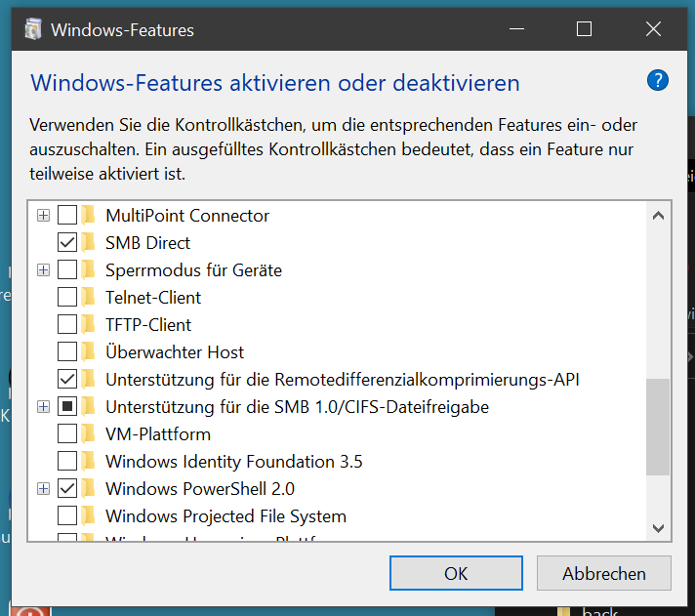695x616 pixels.
Task: Tick the VM-Plattform checkbox
Action: point(67,434)
